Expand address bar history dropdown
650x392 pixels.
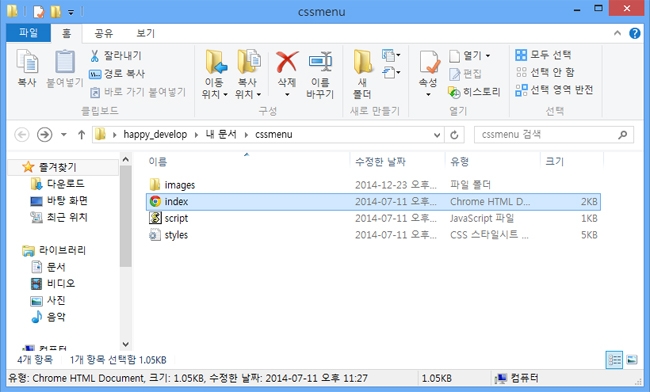tap(437, 135)
